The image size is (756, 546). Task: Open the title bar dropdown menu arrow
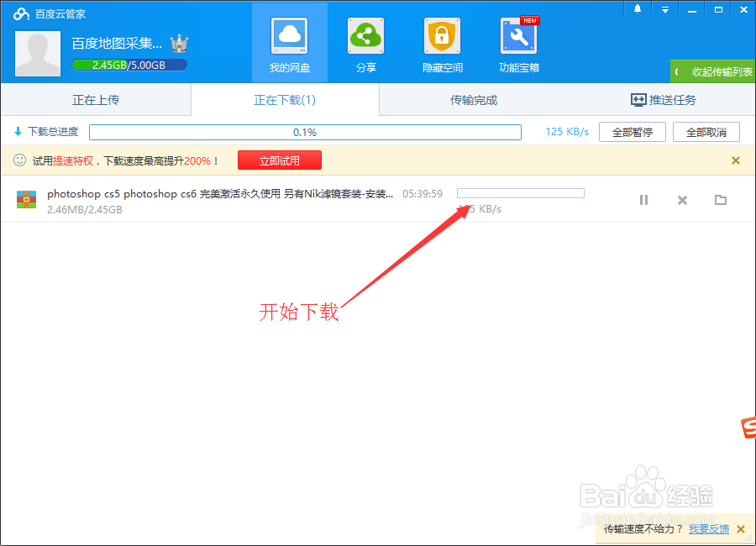click(x=665, y=9)
